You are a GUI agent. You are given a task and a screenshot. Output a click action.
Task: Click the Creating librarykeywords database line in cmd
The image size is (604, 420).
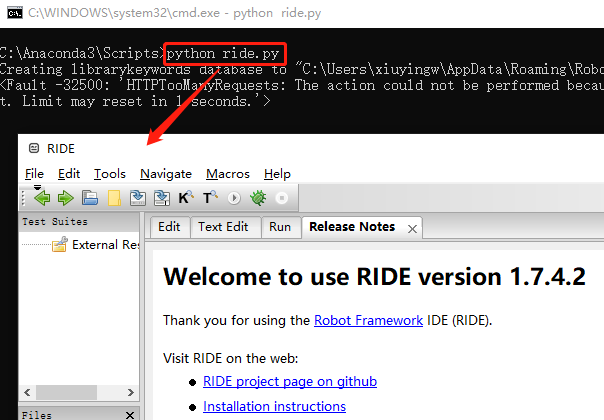302,70
